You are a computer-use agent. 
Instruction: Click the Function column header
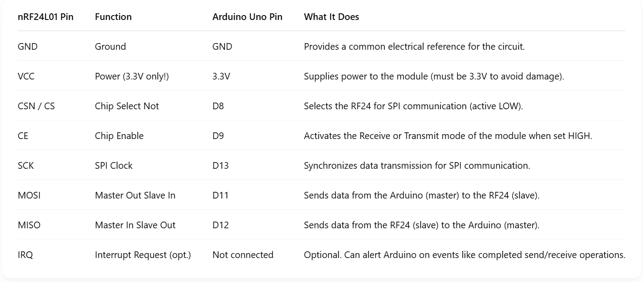pyautogui.click(x=113, y=17)
